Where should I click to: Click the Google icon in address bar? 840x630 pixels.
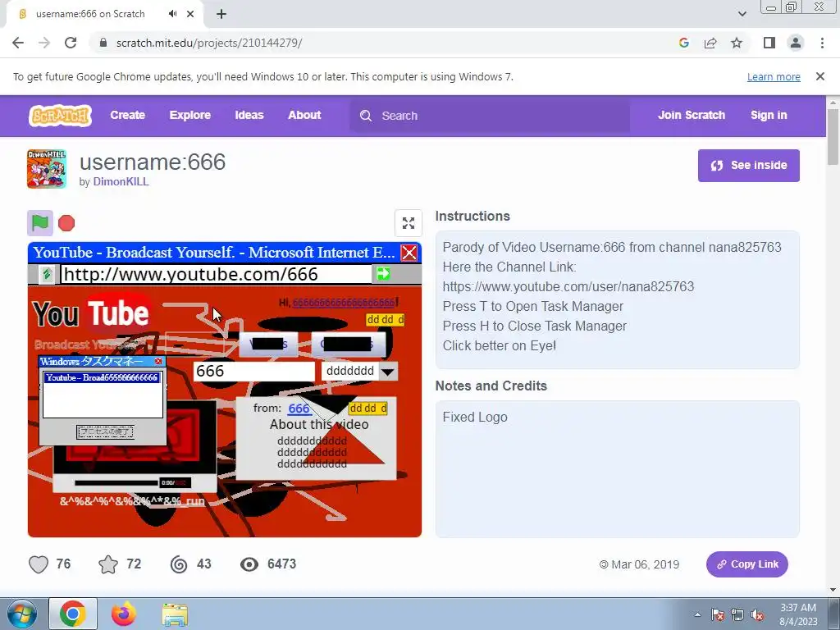(x=684, y=43)
